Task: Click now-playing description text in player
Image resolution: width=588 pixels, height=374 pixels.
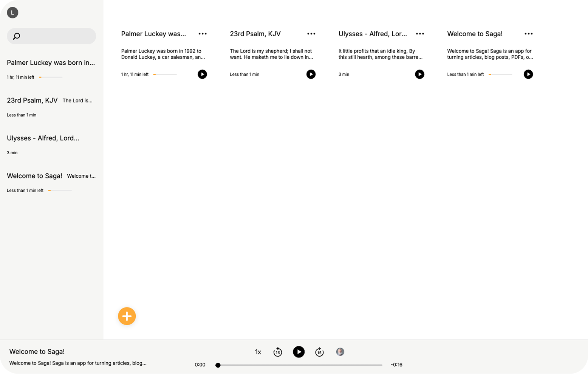Action: click(x=78, y=363)
